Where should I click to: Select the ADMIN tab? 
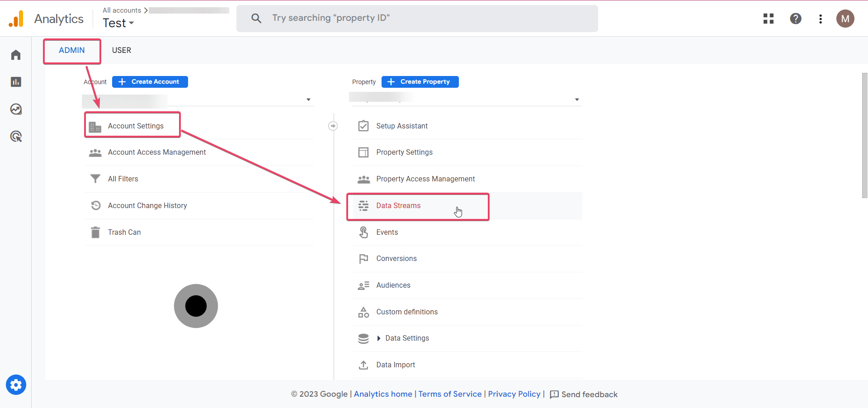(x=72, y=50)
